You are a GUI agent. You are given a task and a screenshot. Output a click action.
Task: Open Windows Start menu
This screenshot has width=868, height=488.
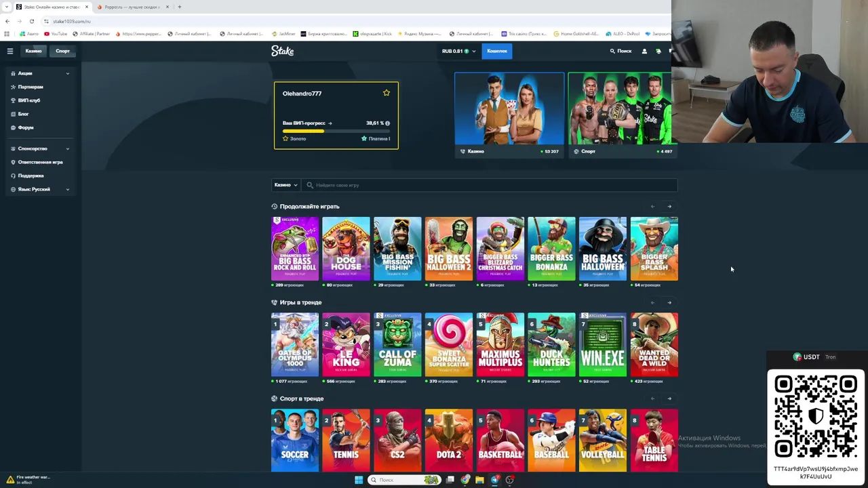(359, 480)
